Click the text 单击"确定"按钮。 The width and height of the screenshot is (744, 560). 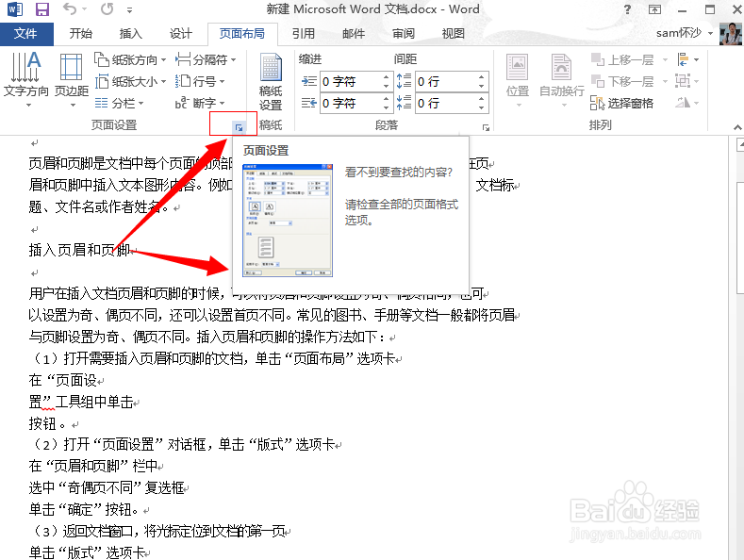click(x=84, y=510)
